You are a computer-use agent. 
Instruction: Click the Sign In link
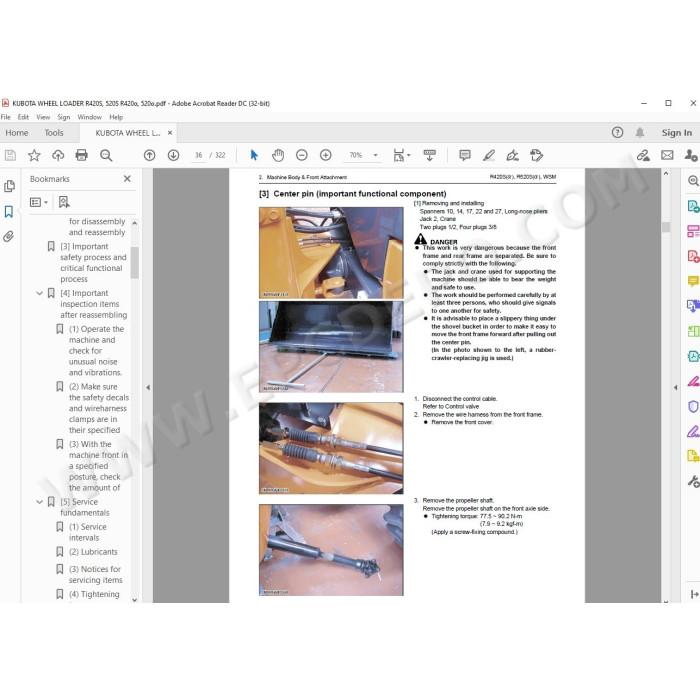[x=677, y=133]
